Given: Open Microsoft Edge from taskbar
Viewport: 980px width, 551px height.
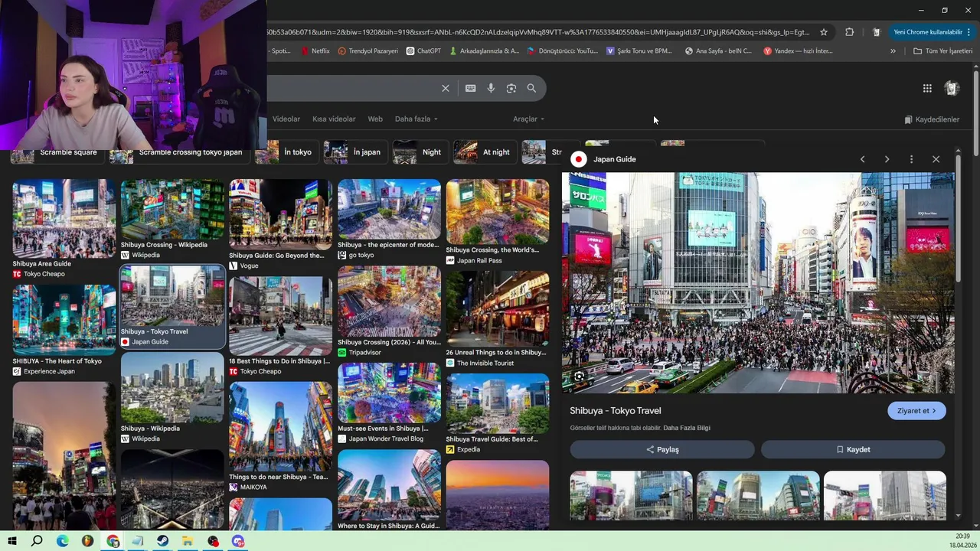Looking at the screenshot, I should [x=62, y=541].
